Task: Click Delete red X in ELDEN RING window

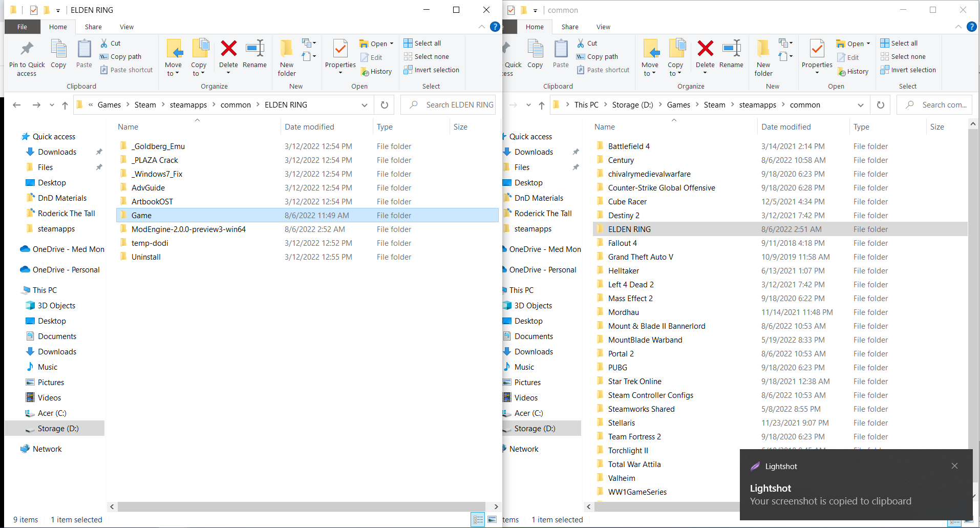Action: [x=228, y=49]
